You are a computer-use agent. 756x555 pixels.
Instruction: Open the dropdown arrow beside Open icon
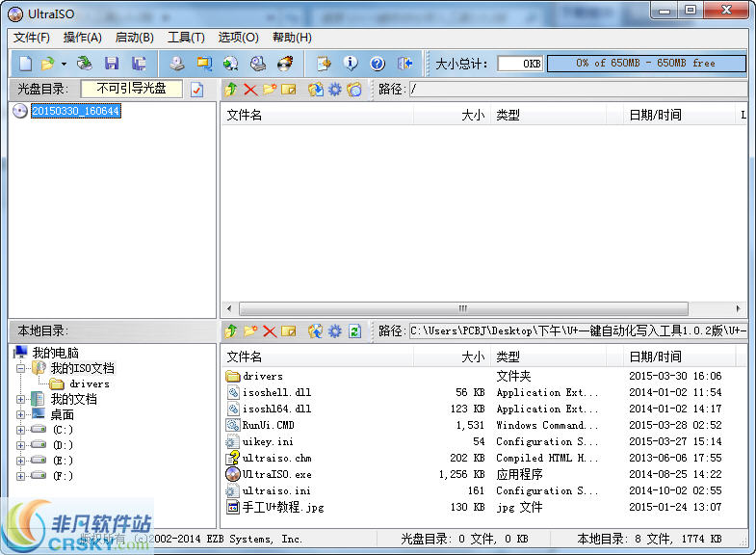[x=64, y=64]
